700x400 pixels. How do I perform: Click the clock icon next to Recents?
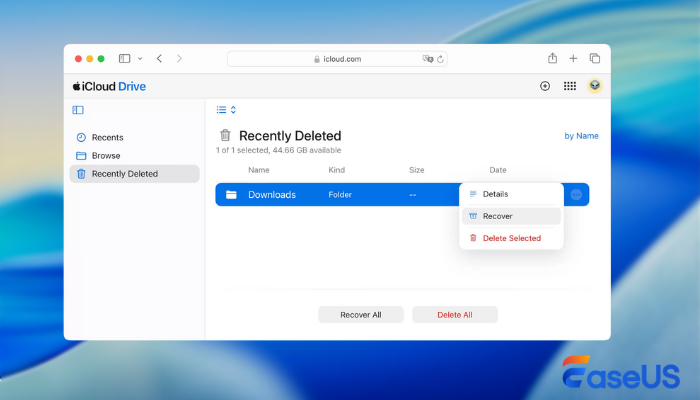(x=81, y=138)
